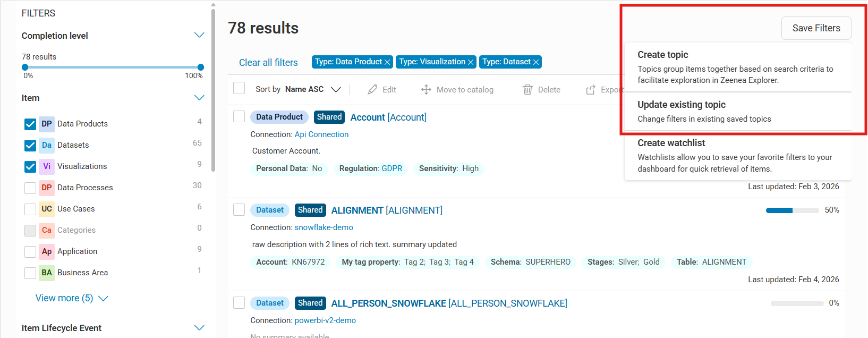The width and height of the screenshot is (868, 338).
Task: Click the Save Filters button
Action: click(816, 28)
